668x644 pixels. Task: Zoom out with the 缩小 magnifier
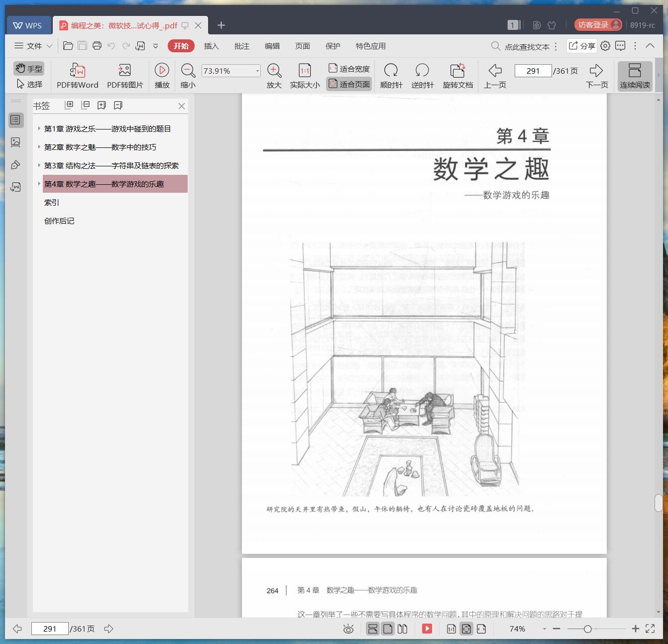tap(188, 76)
